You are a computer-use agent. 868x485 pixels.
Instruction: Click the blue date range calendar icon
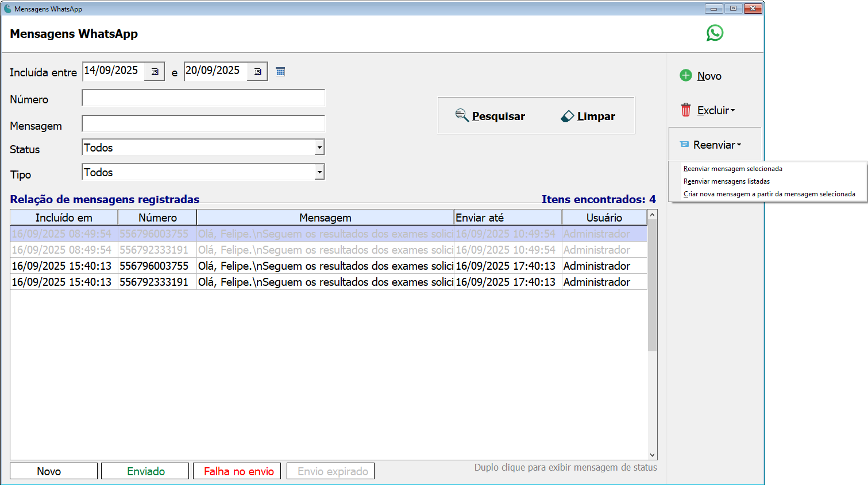click(280, 72)
